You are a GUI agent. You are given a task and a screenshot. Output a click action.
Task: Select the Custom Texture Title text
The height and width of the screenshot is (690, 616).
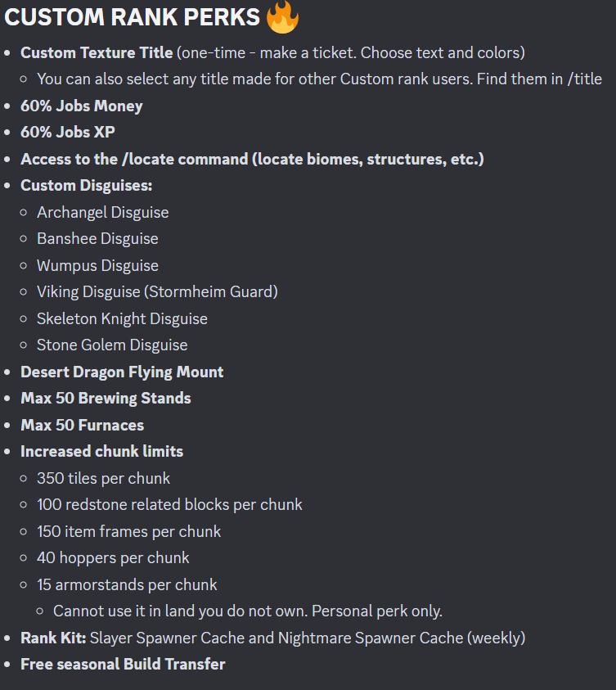coord(97,53)
